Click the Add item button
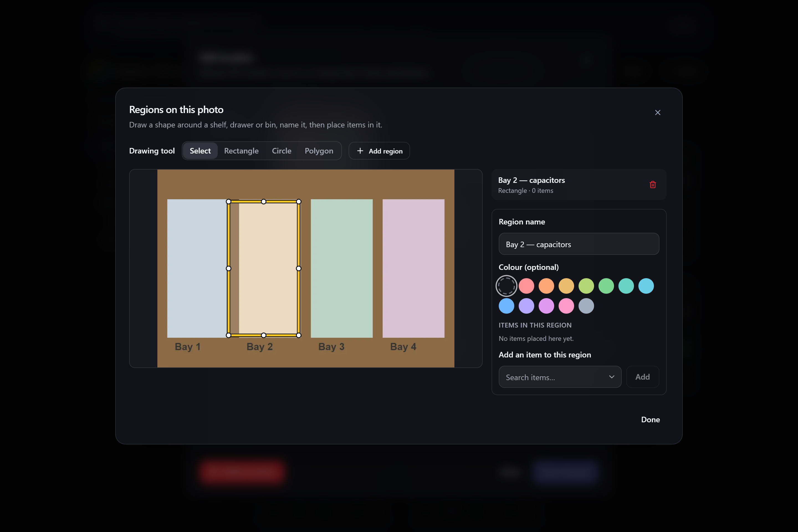This screenshot has width=798, height=532. tap(642, 377)
